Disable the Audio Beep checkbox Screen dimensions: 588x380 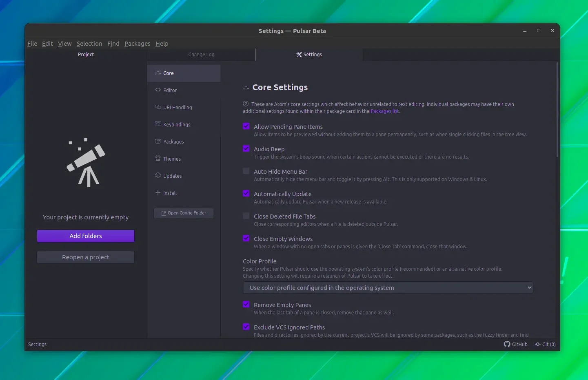[x=246, y=149]
